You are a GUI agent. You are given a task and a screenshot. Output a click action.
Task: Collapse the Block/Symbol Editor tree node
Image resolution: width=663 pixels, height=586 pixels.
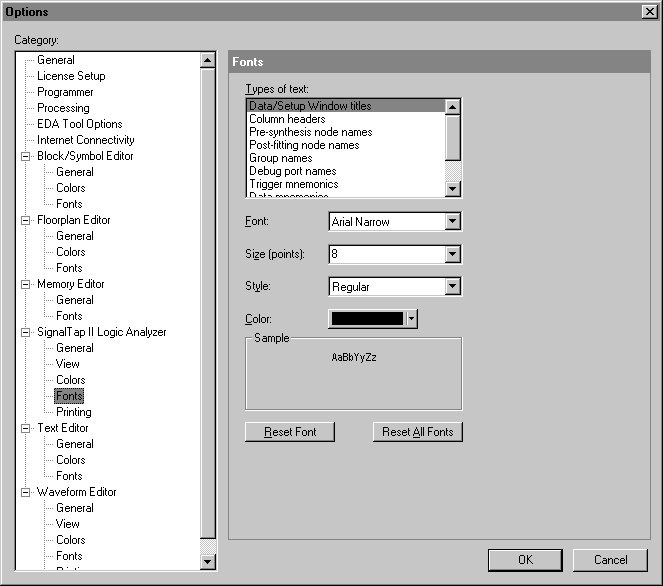pyautogui.click(x=26, y=156)
